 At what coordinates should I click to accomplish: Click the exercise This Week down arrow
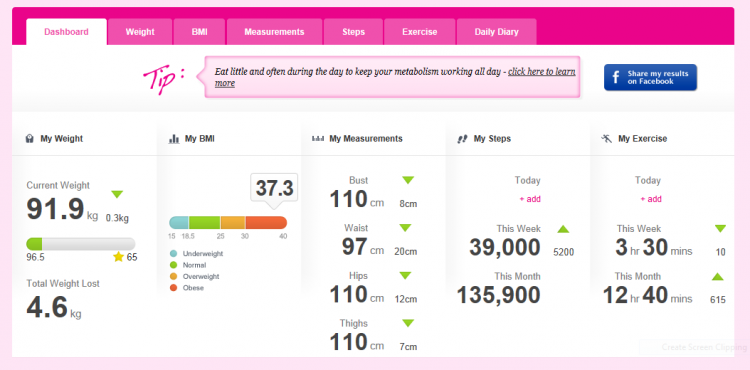coord(720,229)
